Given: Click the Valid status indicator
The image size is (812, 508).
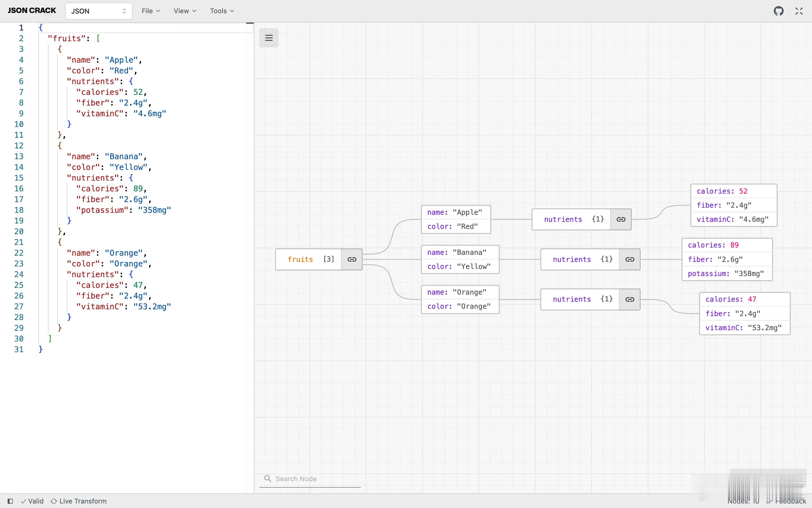Looking at the screenshot, I should coord(32,501).
